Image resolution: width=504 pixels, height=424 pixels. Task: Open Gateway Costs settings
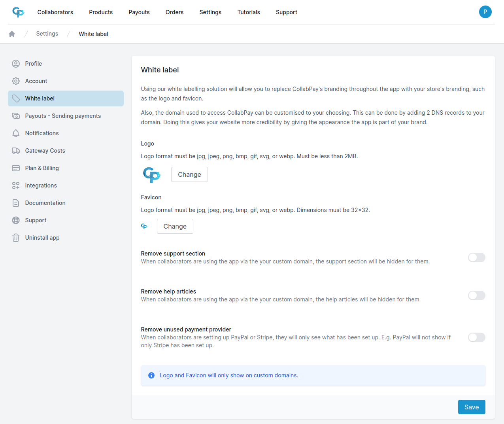pyautogui.click(x=66, y=151)
